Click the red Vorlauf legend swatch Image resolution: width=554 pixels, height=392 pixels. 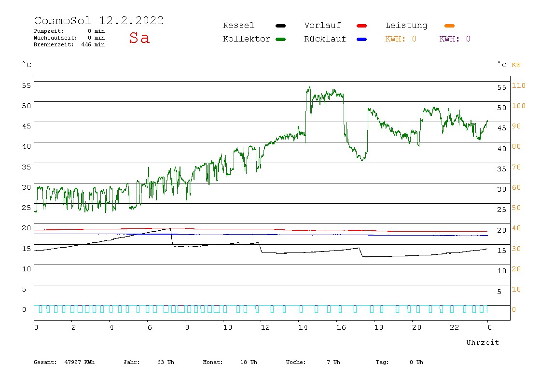point(362,26)
